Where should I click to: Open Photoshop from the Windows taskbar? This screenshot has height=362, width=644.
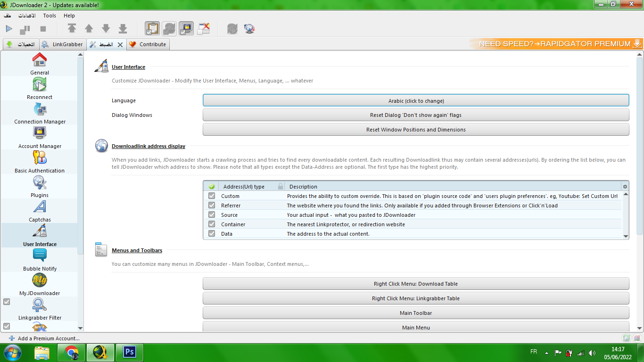point(129,353)
